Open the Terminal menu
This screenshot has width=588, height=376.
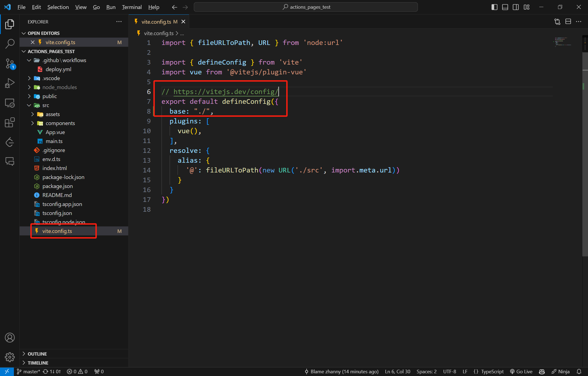(x=132, y=7)
